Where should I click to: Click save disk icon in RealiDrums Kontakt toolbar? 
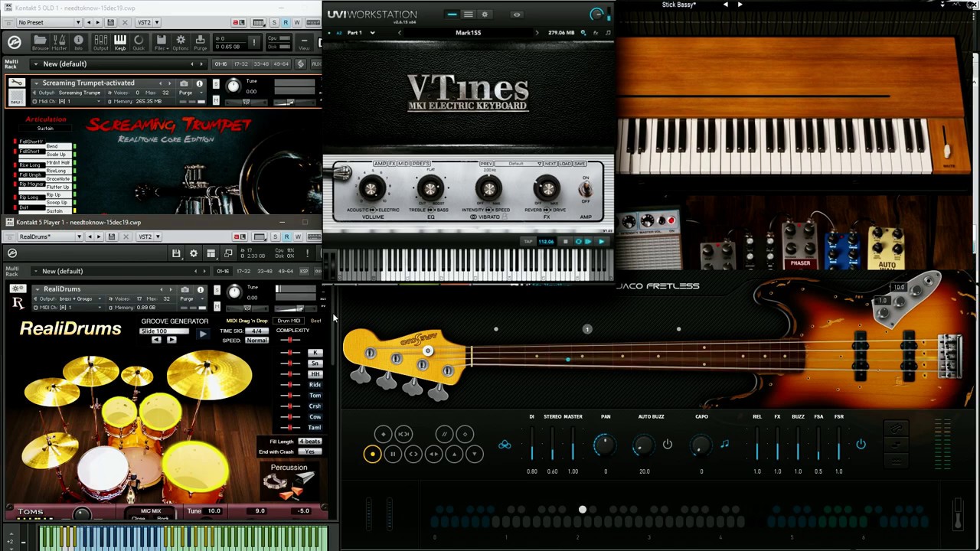(x=176, y=253)
